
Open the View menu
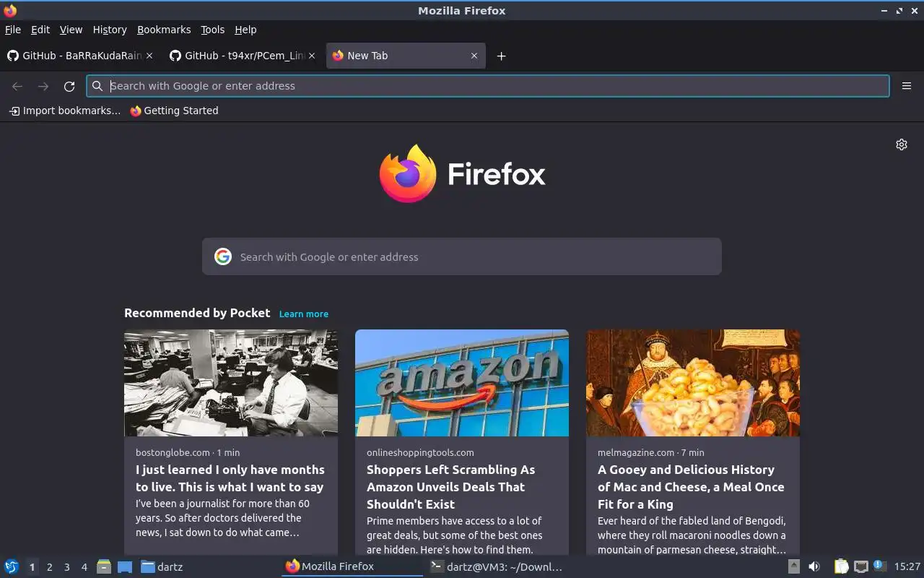click(71, 30)
